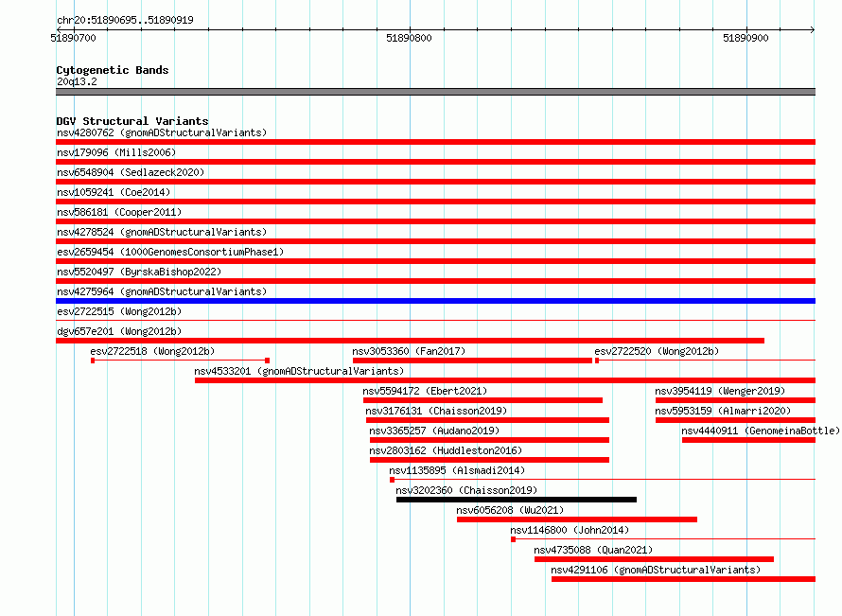
Task: Click nsv3176131 (Chaisson2019) label
Action: pos(436,411)
